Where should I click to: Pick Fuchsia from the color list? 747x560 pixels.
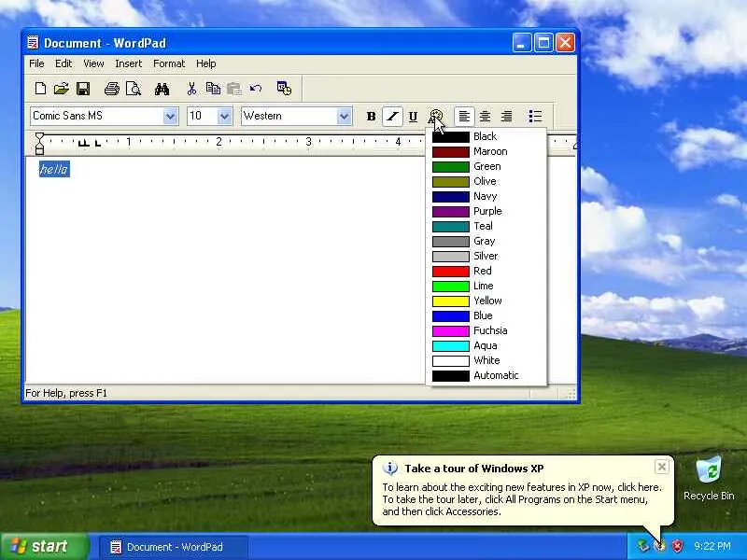pyautogui.click(x=486, y=330)
